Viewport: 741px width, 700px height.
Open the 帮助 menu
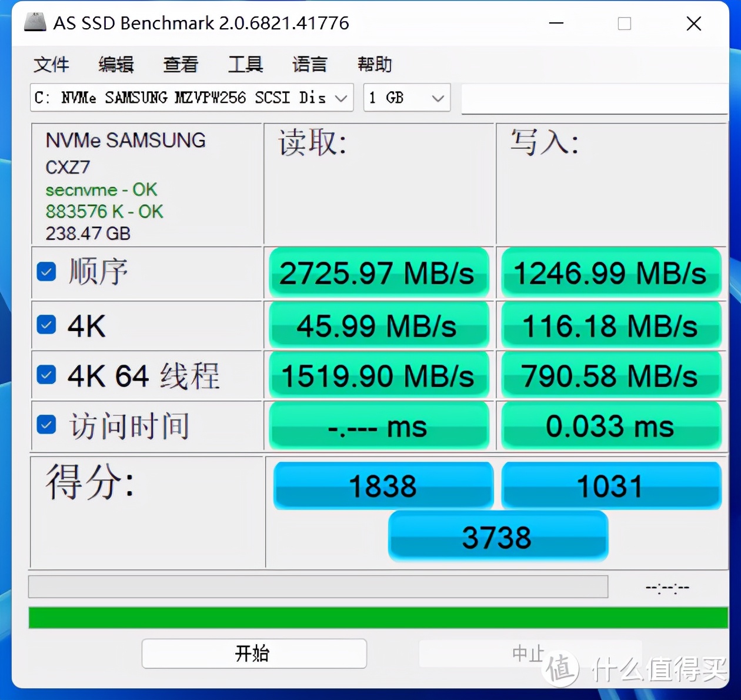coord(375,65)
